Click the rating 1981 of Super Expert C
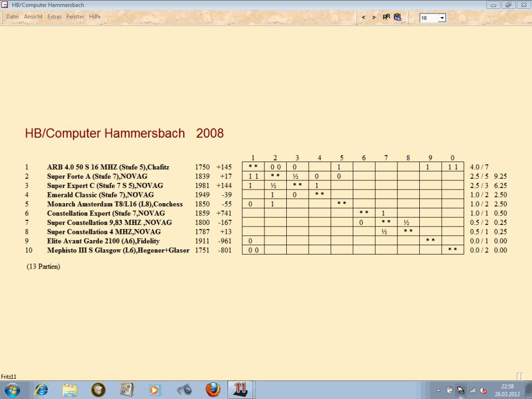 (202, 185)
